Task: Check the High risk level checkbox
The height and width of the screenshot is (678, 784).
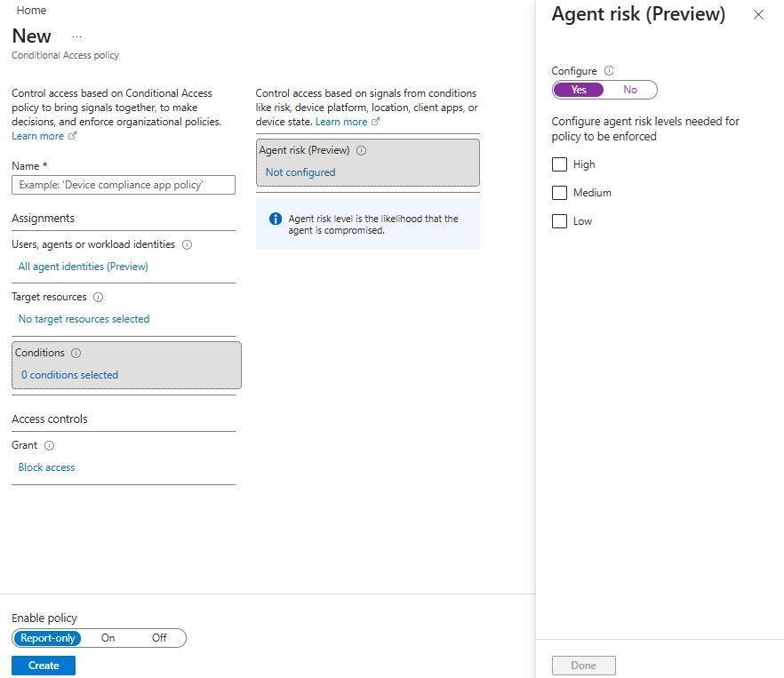Action: (559, 164)
